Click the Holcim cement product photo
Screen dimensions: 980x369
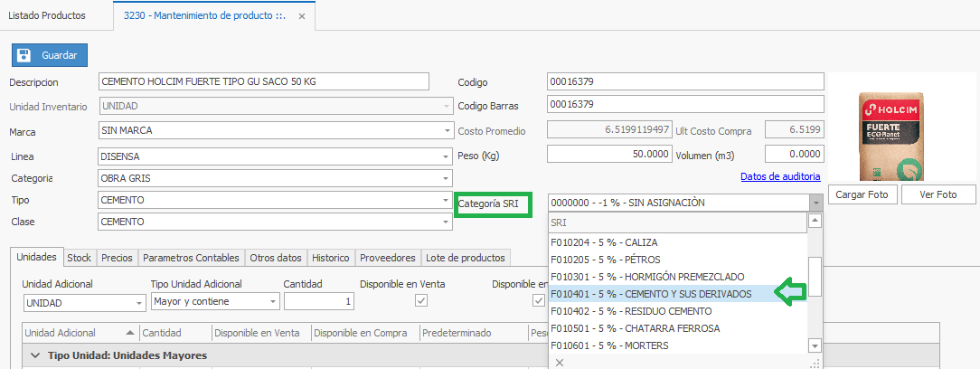coord(892,136)
